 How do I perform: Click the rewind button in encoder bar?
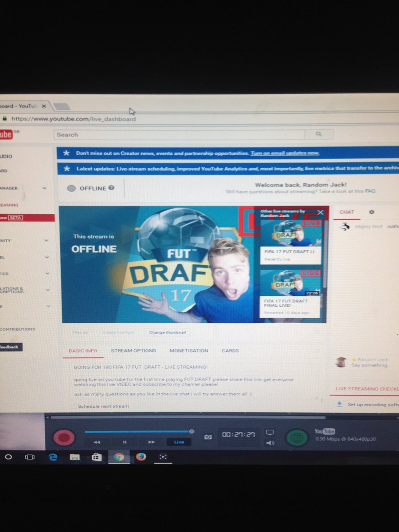pyautogui.click(x=97, y=442)
